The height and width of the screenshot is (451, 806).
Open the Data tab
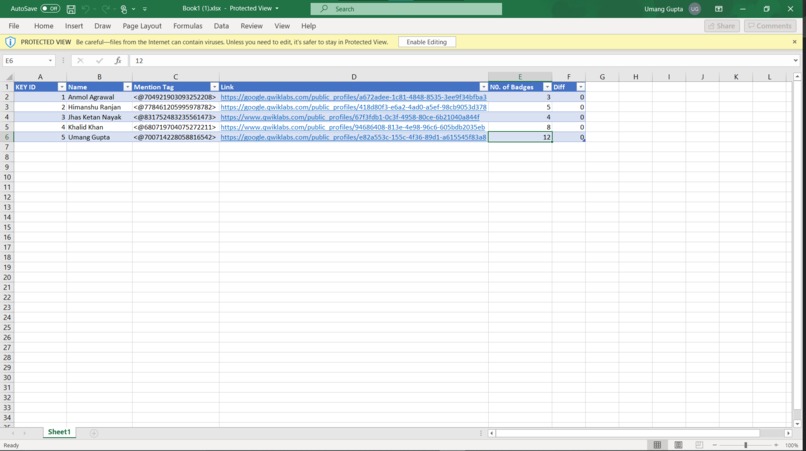pos(222,26)
